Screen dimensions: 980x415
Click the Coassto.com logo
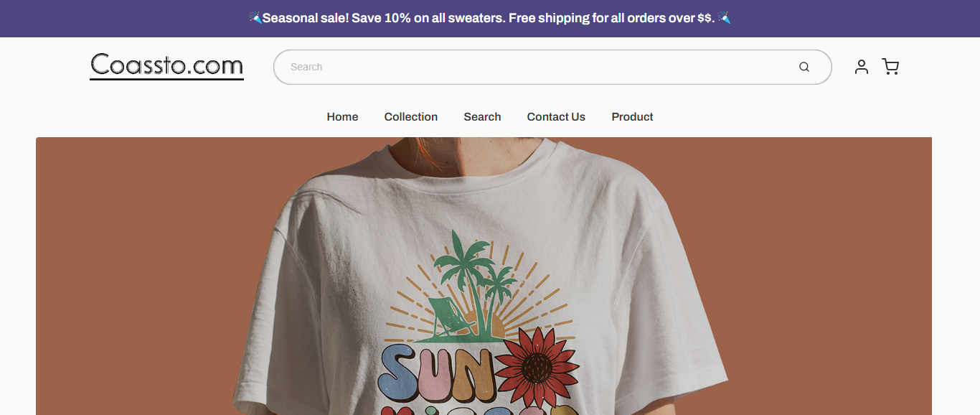coord(166,66)
